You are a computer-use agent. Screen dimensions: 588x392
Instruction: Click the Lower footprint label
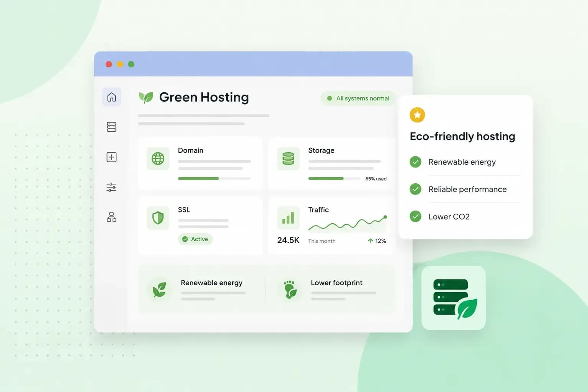[x=336, y=283]
